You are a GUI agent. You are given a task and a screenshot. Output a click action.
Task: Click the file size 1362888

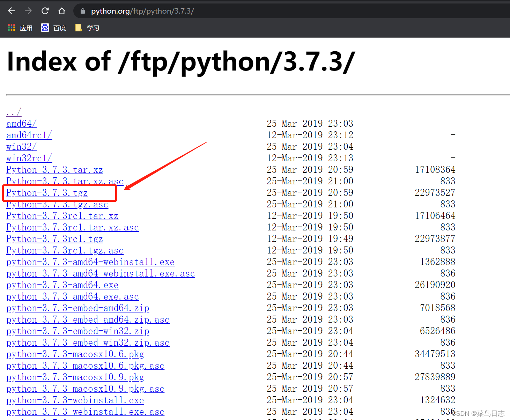(438, 262)
